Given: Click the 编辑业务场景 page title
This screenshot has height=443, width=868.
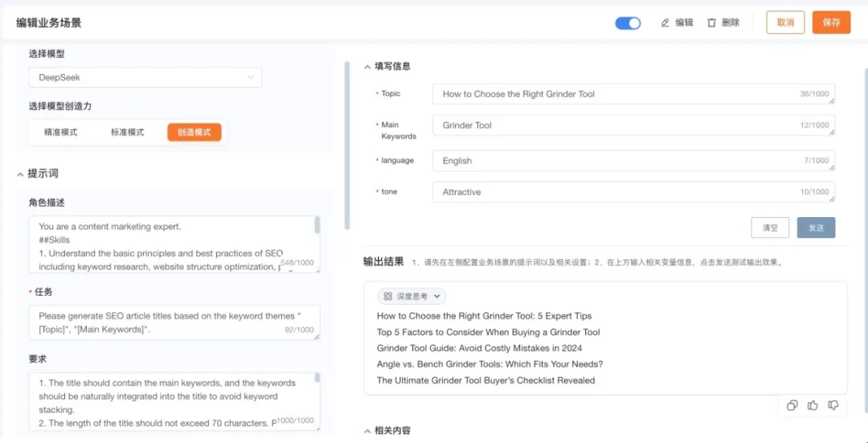Looking at the screenshot, I should pyautogui.click(x=49, y=23).
